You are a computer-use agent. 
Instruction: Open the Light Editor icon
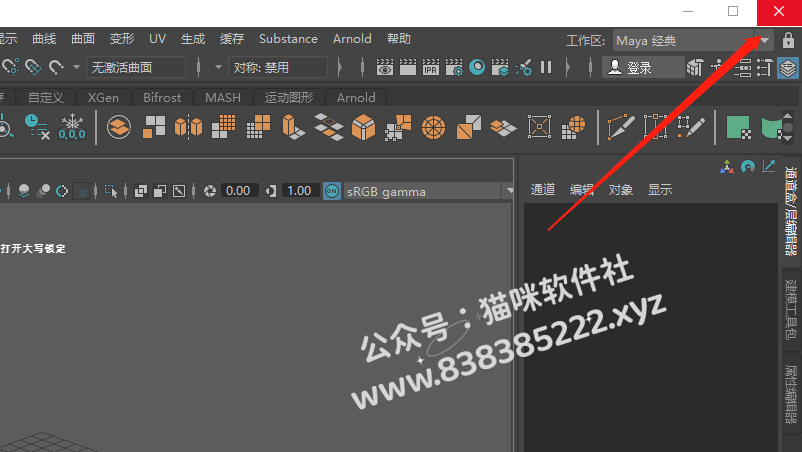point(523,67)
